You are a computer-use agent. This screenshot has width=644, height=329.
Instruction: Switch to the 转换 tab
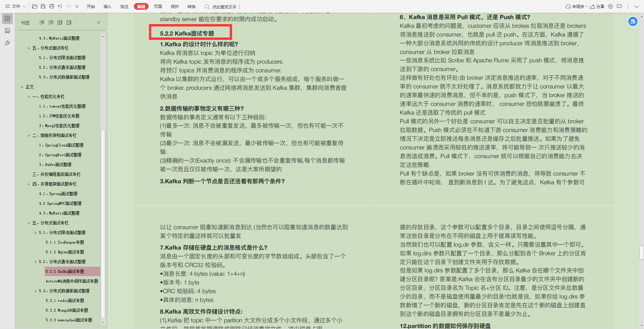tap(192, 6)
